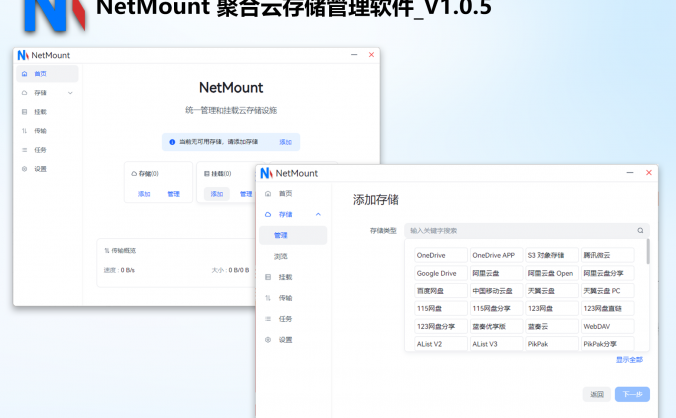Minimize the back NetMount window
This screenshot has height=418, width=676.
pyautogui.click(x=354, y=55)
